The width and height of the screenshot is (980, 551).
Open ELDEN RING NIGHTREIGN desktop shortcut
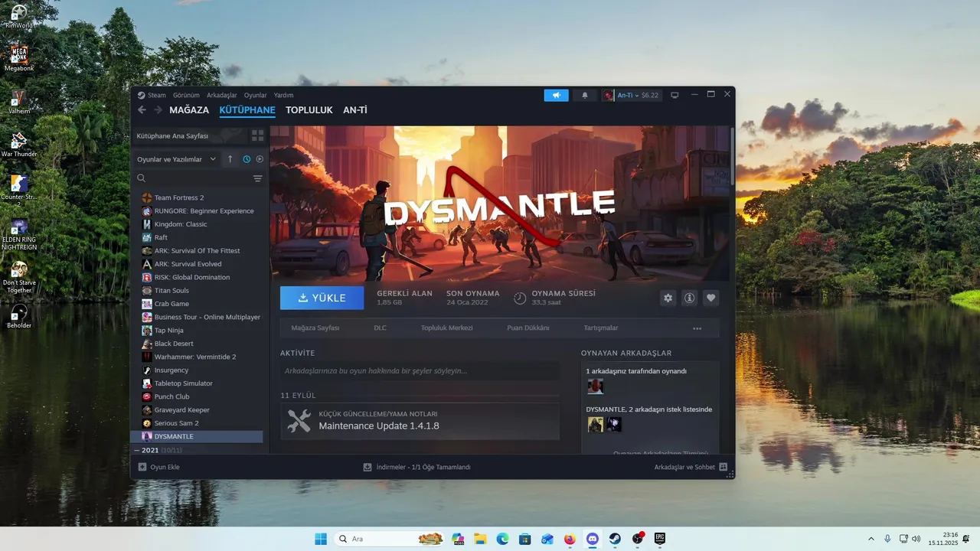click(x=19, y=235)
